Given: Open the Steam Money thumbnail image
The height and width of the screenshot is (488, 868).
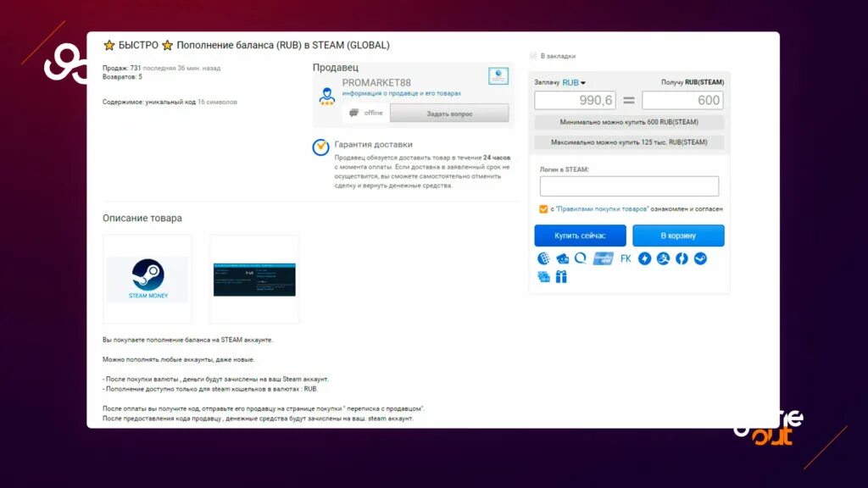Looking at the screenshot, I should [x=147, y=279].
